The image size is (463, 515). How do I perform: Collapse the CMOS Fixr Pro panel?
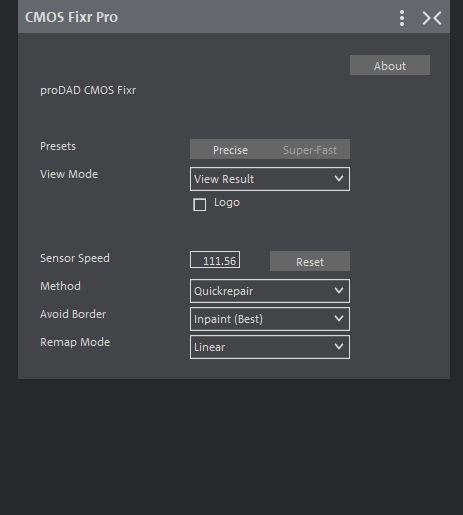[x=432, y=18]
